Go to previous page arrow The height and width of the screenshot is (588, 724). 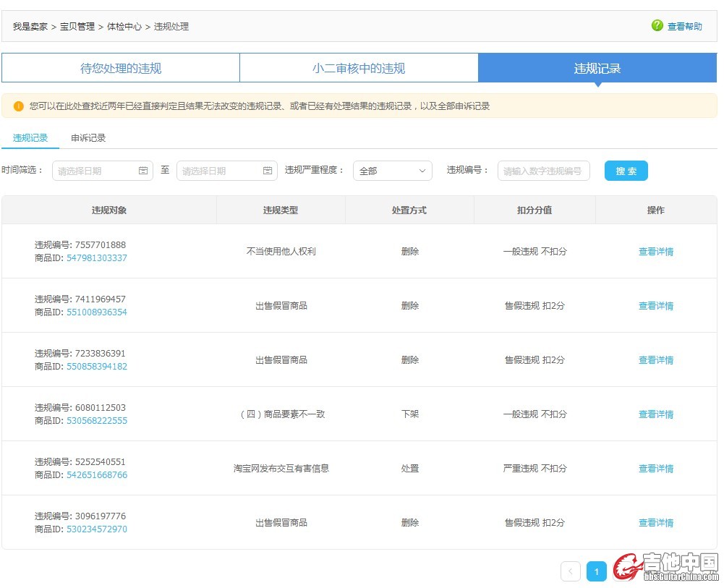pyautogui.click(x=570, y=571)
